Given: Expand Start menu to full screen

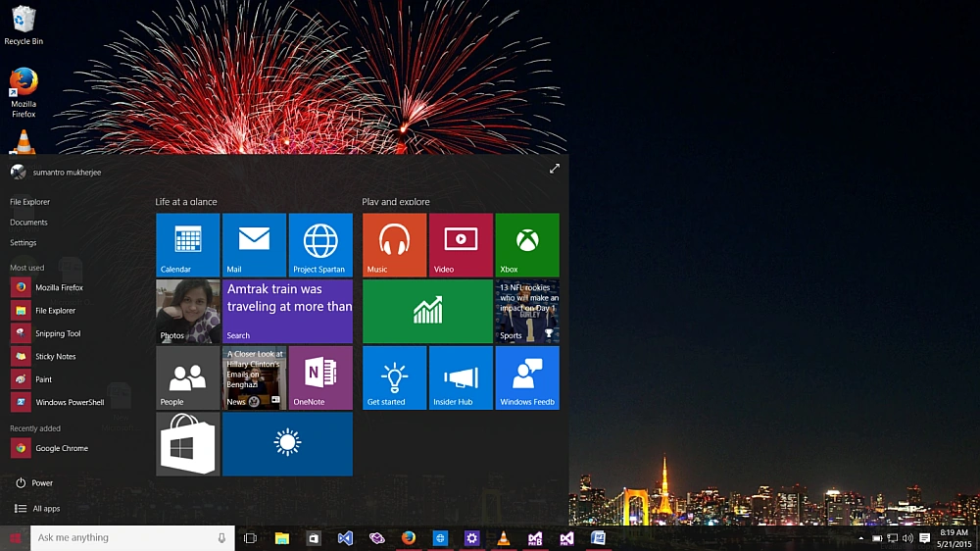Looking at the screenshot, I should (x=555, y=169).
